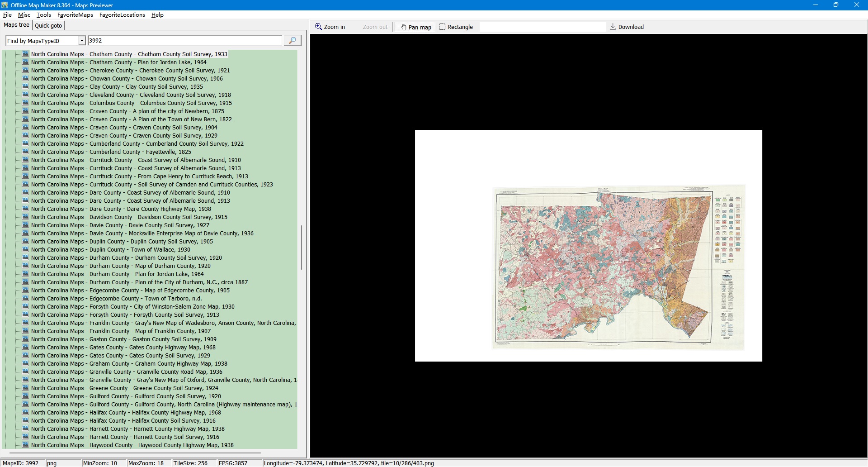Screen dimensions: 868x467
Task: Select Chatham County Plan for Jordan Lake, 1964
Action: (x=118, y=62)
